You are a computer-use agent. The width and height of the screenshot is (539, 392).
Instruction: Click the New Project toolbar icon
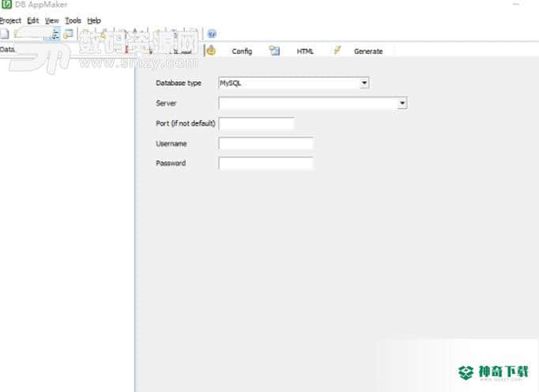tap(4, 34)
